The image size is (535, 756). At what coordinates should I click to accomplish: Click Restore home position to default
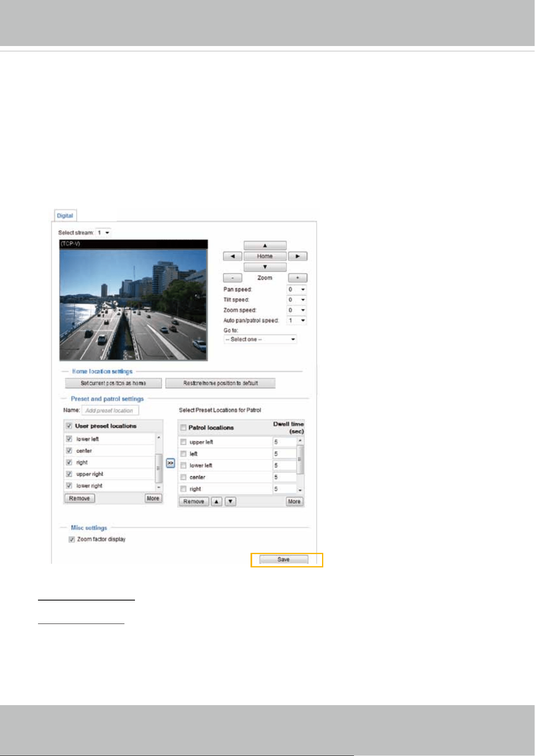coord(221,383)
